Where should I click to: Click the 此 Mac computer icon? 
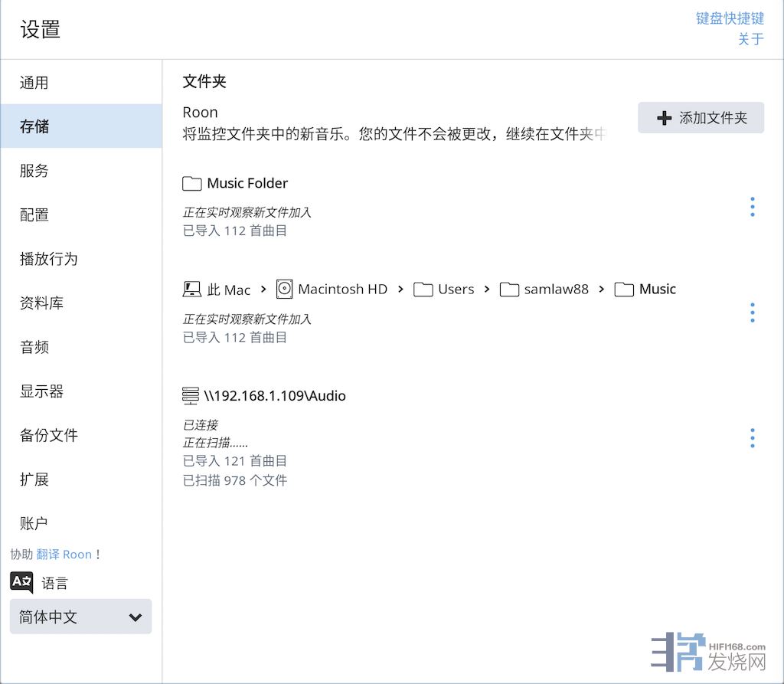191,289
